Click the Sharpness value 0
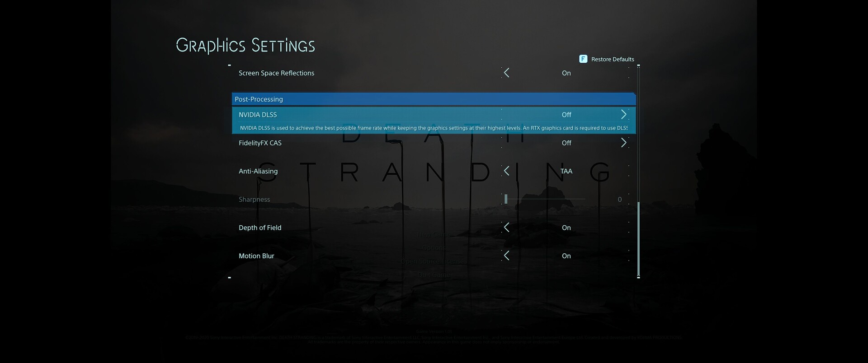Image resolution: width=868 pixels, height=363 pixels. click(x=619, y=199)
